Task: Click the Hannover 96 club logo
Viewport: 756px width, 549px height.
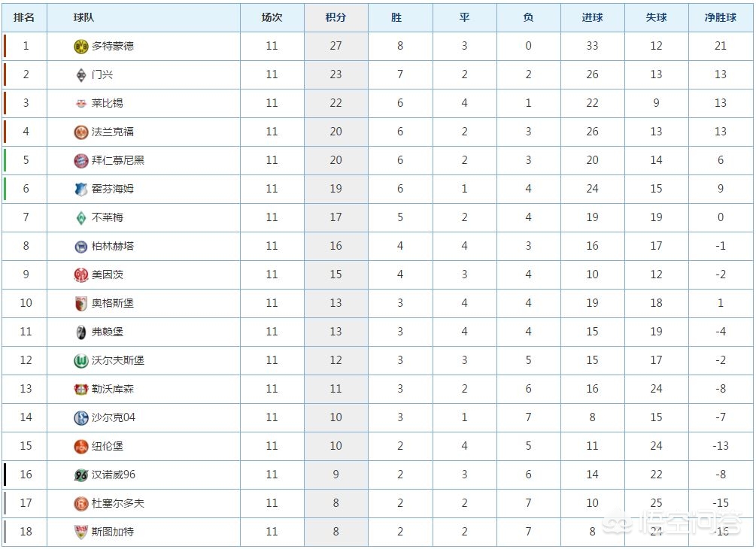Action: pos(81,475)
